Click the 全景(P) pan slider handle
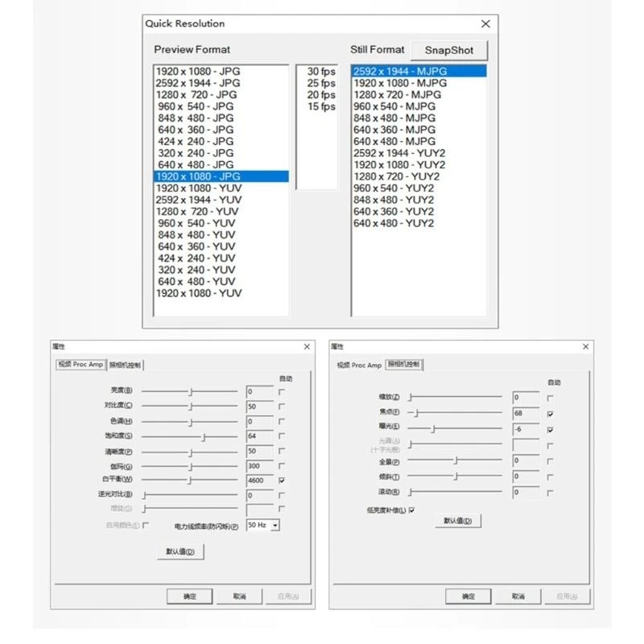 click(456, 460)
